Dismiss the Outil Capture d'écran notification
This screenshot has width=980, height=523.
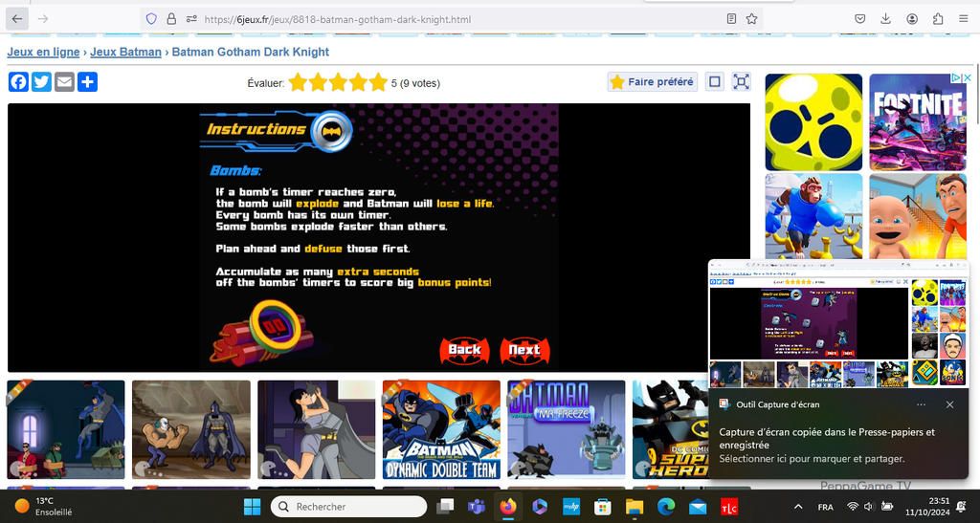pyautogui.click(x=949, y=404)
